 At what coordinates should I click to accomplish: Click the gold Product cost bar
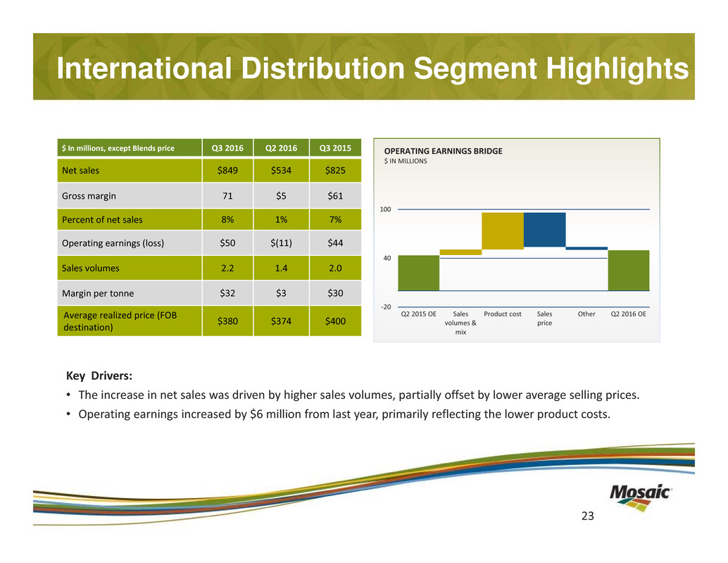(502, 231)
